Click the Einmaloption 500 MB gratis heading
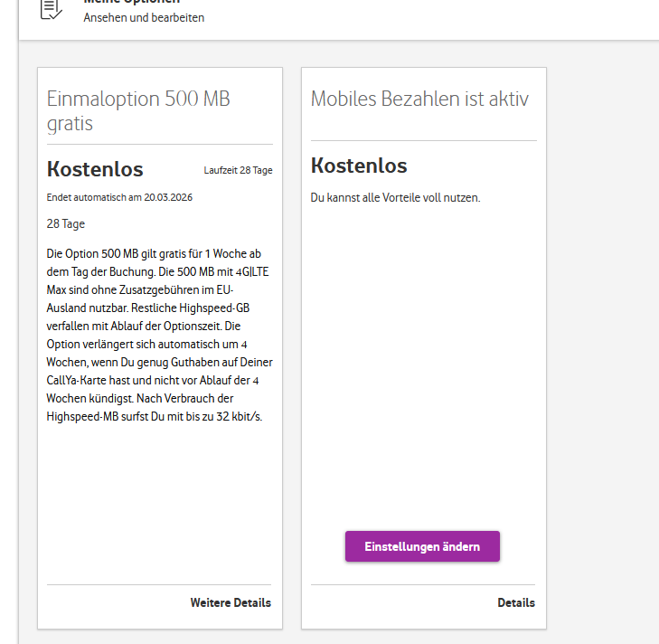 [138, 111]
